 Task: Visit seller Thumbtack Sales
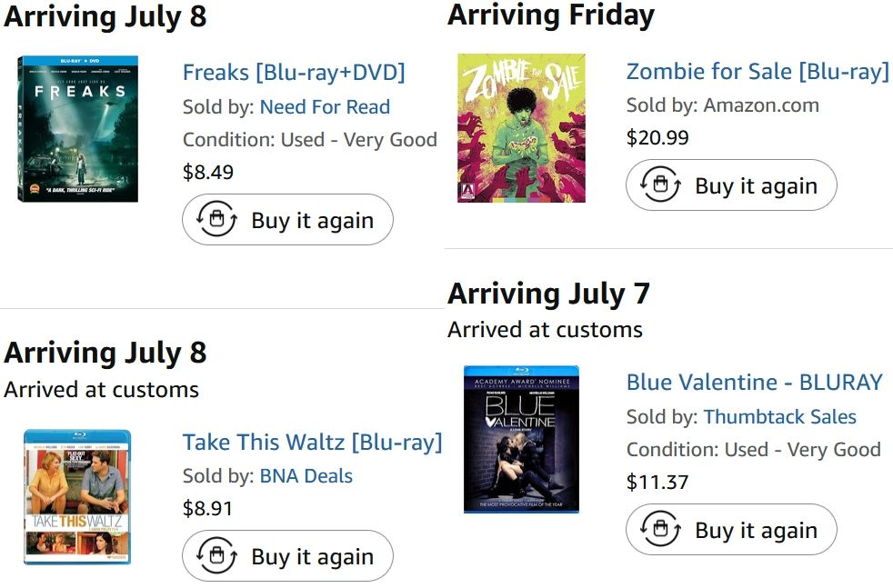(x=779, y=416)
